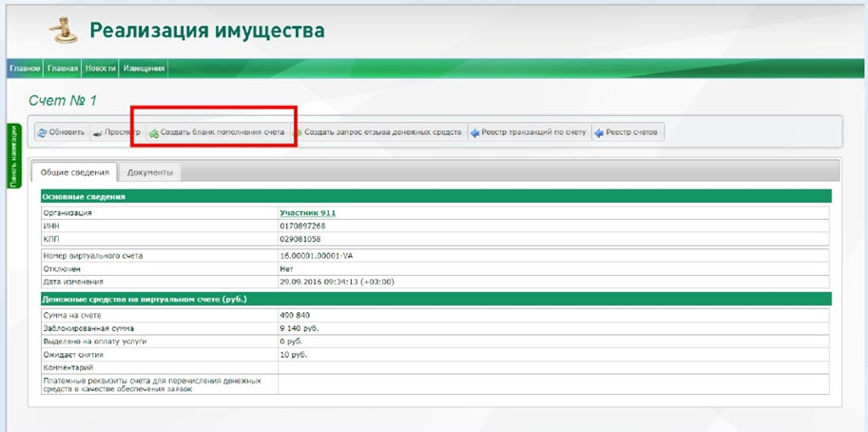
Task: Refresh the page with Обновить icon
Action: click(61, 132)
